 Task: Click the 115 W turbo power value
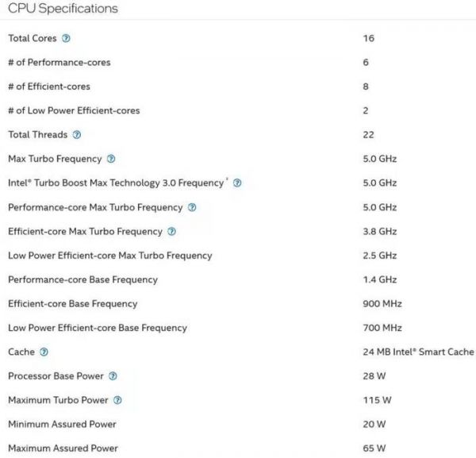(375, 400)
